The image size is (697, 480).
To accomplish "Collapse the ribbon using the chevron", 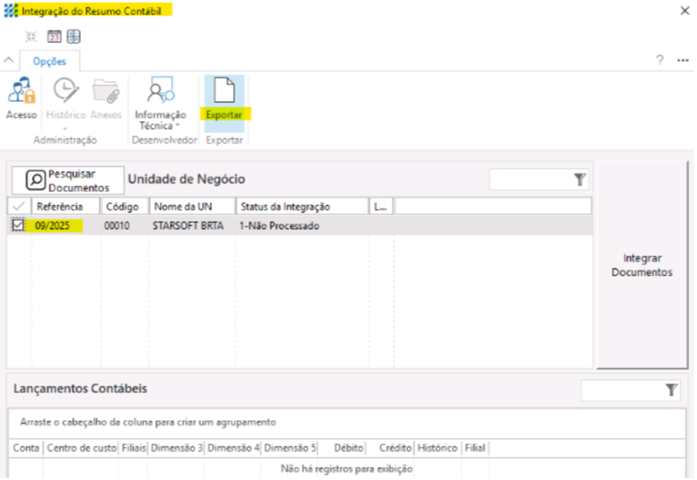I will [x=10, y=60].
